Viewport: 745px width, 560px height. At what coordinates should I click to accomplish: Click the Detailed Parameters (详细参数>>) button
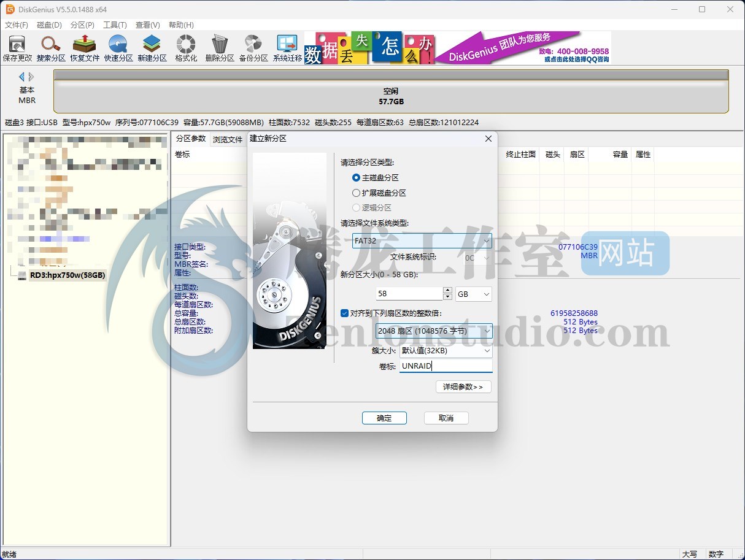(463, 387)
